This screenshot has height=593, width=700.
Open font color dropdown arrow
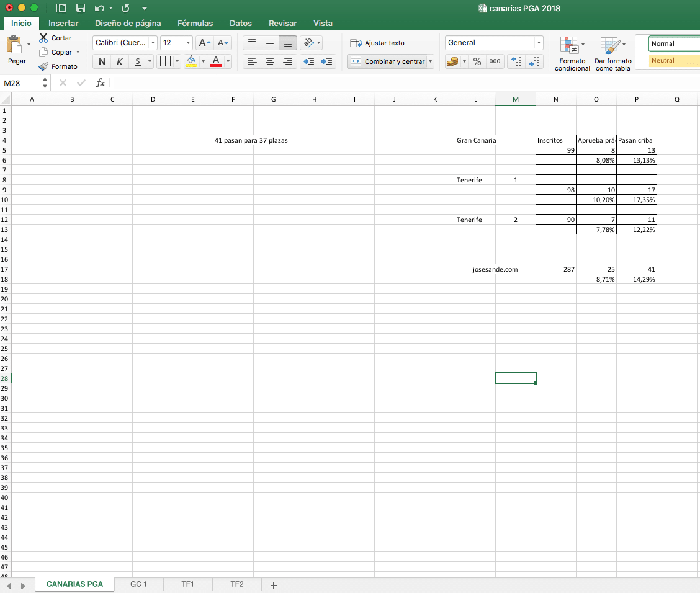coord(228,61)
